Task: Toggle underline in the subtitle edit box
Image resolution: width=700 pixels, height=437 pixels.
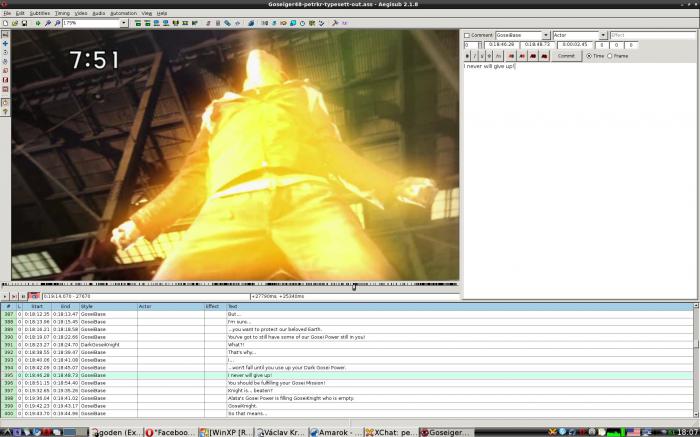Action: click(x=482, y=56)
